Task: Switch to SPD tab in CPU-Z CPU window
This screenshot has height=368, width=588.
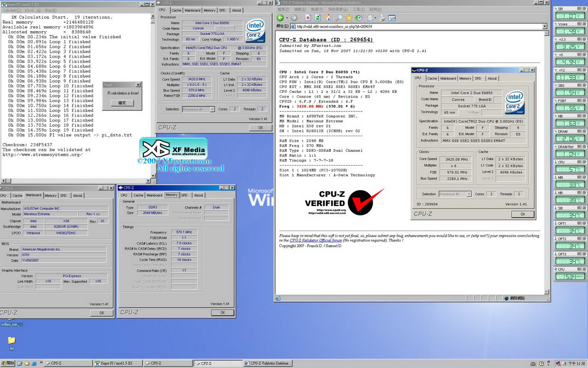Action: pyautogui.click(x=222, y=10)
